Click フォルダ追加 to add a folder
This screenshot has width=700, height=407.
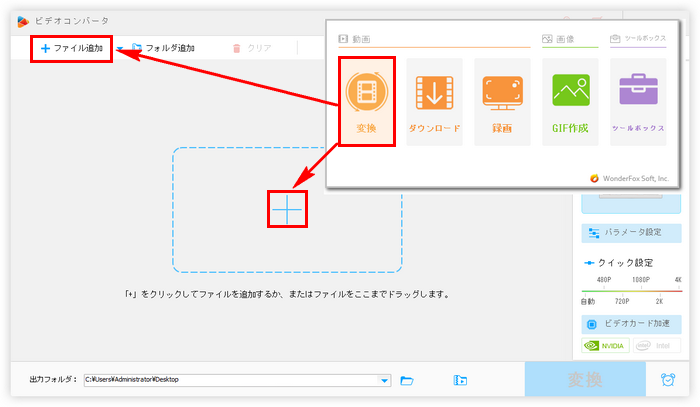pos(163,48)
